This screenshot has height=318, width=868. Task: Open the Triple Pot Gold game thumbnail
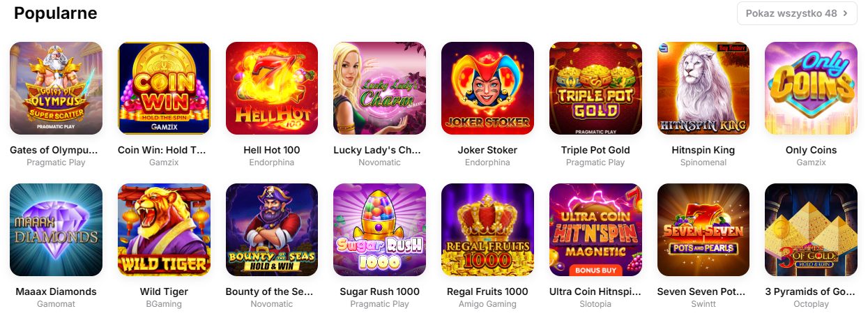[595, 88]
